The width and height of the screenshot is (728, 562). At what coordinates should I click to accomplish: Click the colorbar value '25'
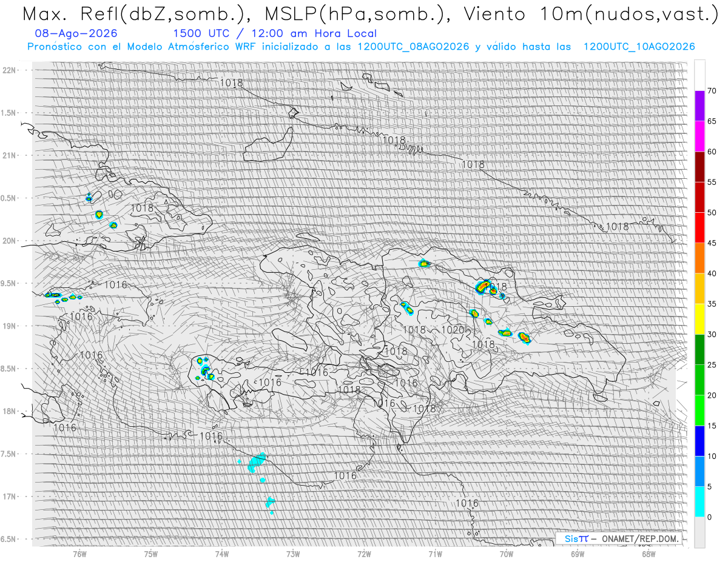[712, 364]
